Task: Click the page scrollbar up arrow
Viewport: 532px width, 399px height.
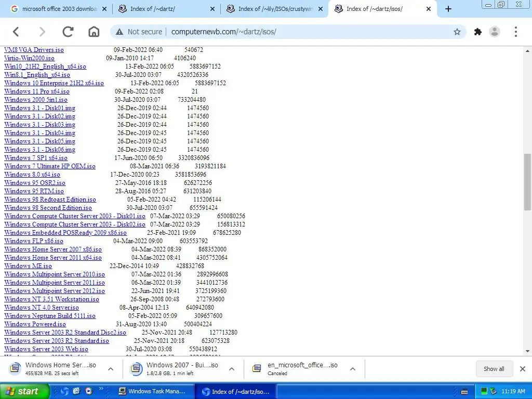Action: [527, 51]
